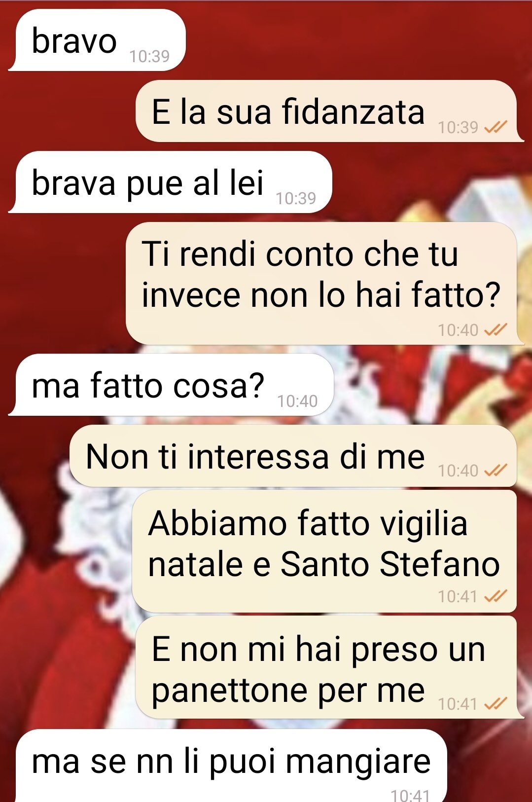
Task: Tap the 10:39 timestamp on 'brava pue al lei'
Action: (x=296, y=199)
